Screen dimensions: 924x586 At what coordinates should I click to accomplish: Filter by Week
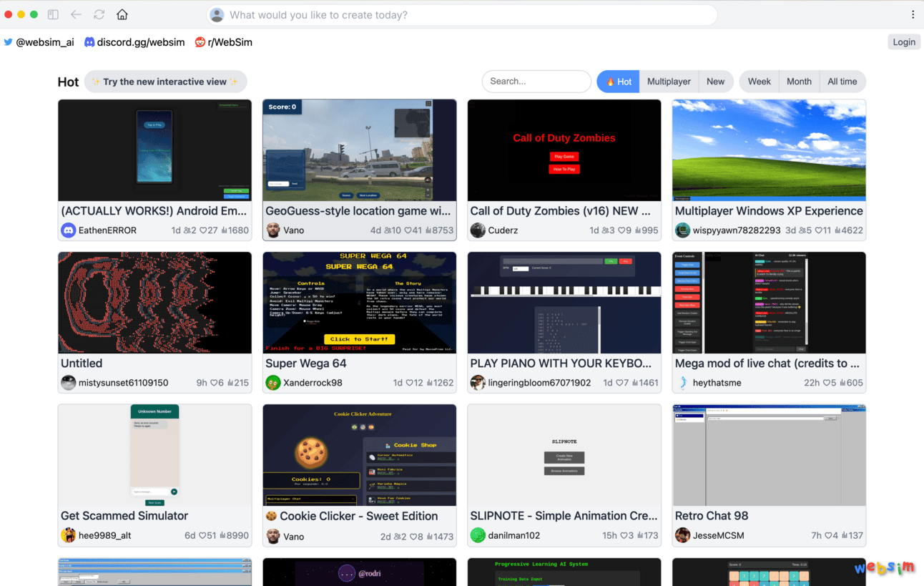click(759, 82)
